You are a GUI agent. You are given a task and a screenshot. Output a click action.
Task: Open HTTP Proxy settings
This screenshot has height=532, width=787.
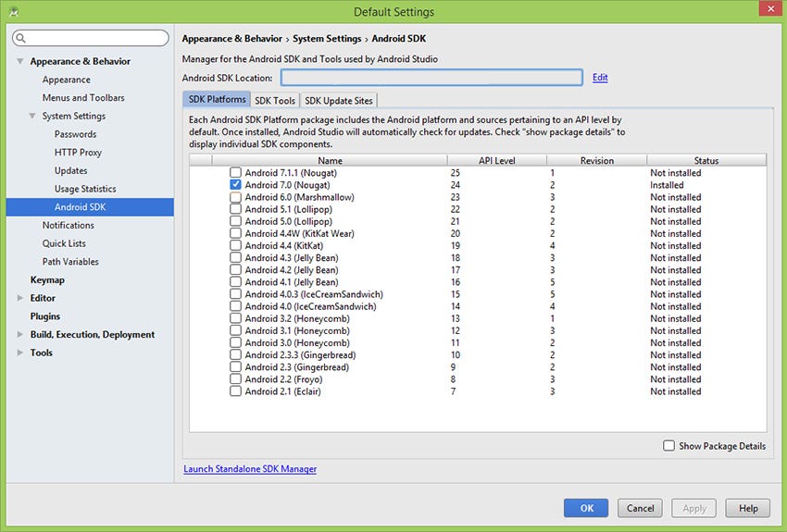(x=78, y=153)
